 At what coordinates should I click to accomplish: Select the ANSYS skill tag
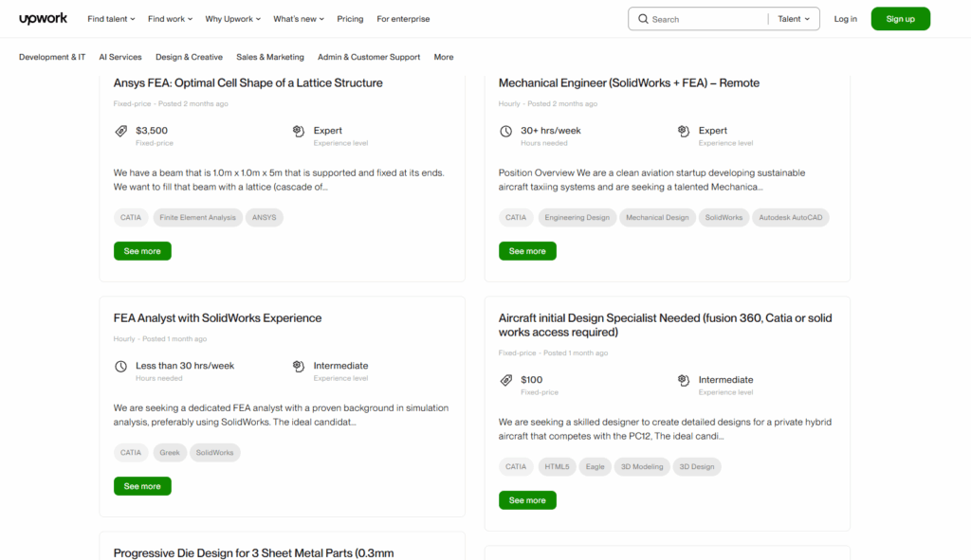tap(264, 217)
